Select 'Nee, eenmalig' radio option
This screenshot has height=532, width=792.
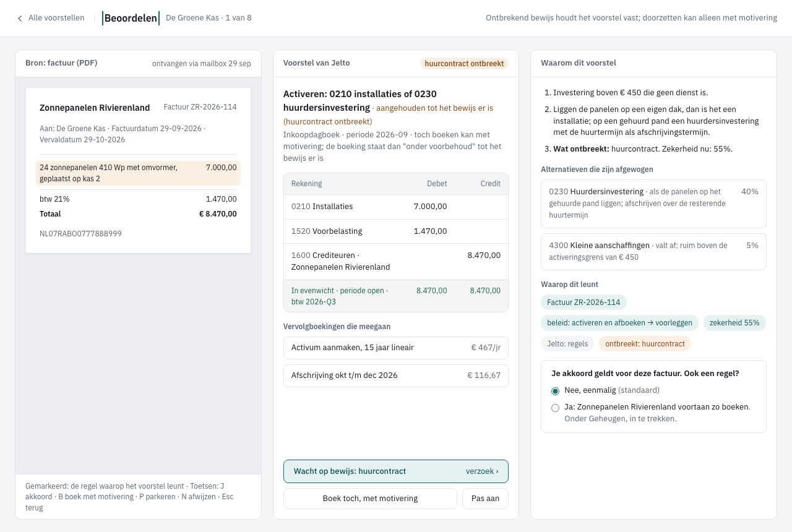(555, 391)
